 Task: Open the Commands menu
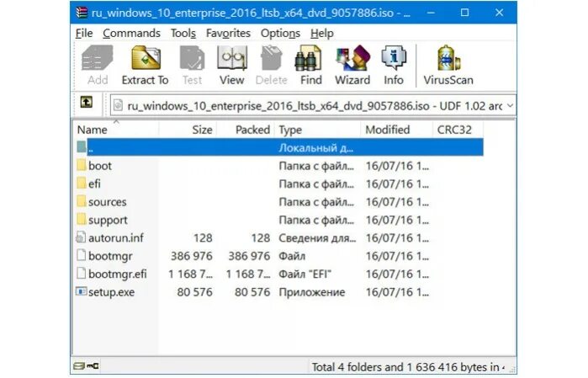(x=131, y=34)
